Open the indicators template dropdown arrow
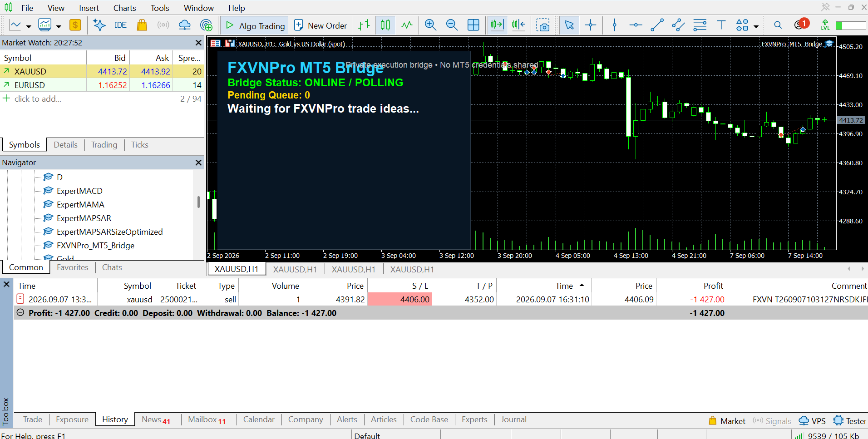This screenshot has width=868, height=439. (x=59, y=26)
